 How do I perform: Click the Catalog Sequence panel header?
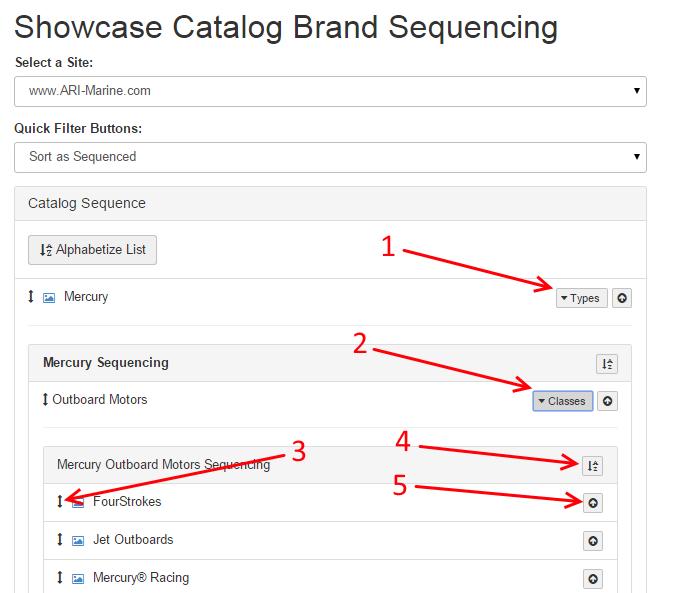coord(330,204)
